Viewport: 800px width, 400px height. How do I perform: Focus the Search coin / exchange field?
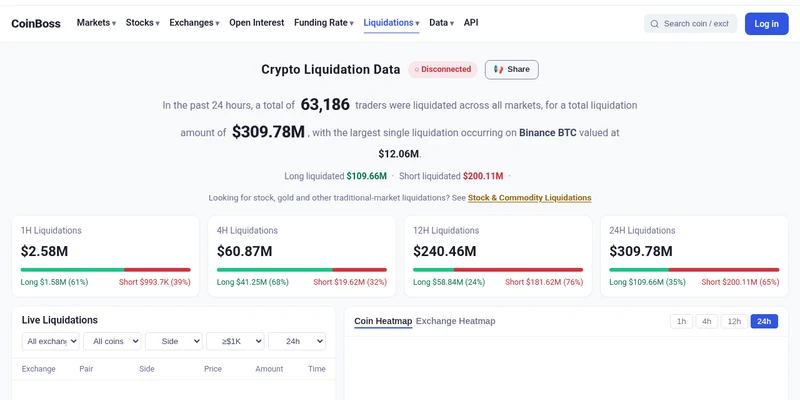click(x=690, y=24)
